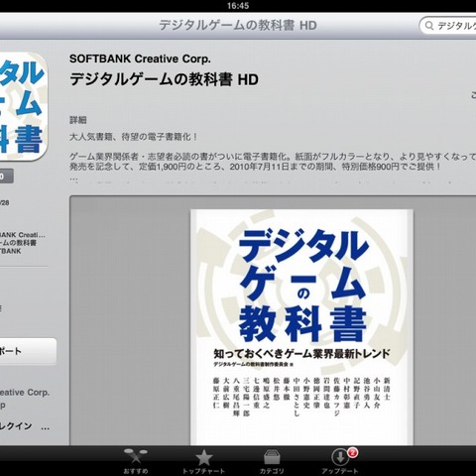476x476 pixels.
Task: Tap the sidebar seller text BANK Creati…
Action: (x=23, y=235)
